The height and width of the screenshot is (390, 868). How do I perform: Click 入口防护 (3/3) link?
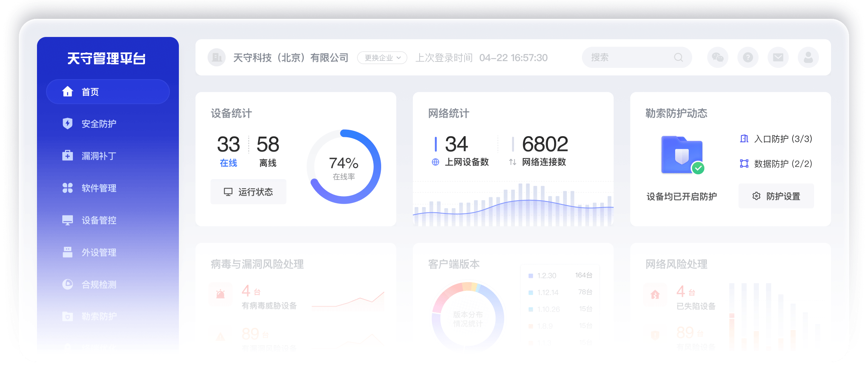783,139
